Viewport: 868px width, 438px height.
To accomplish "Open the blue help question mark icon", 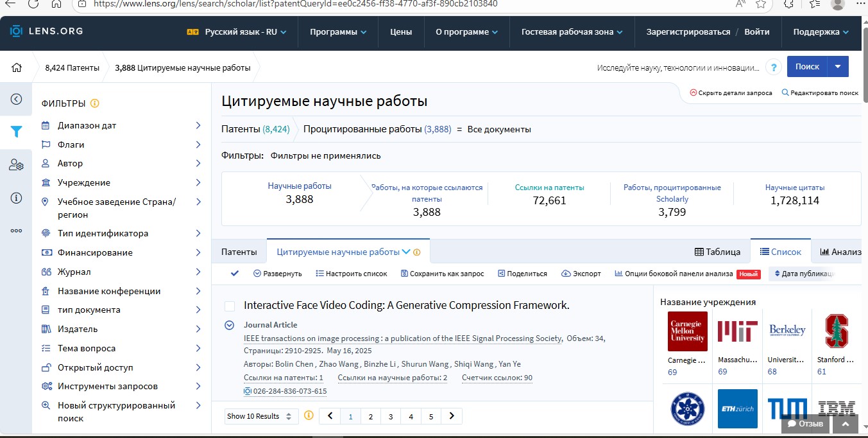I will point(774,67).
